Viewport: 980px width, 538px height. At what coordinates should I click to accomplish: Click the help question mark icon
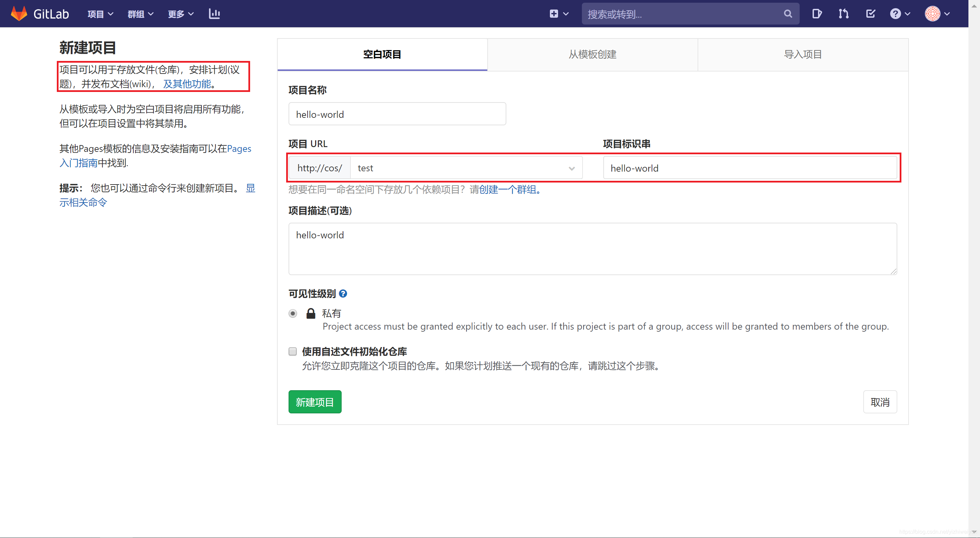[895, 14]
